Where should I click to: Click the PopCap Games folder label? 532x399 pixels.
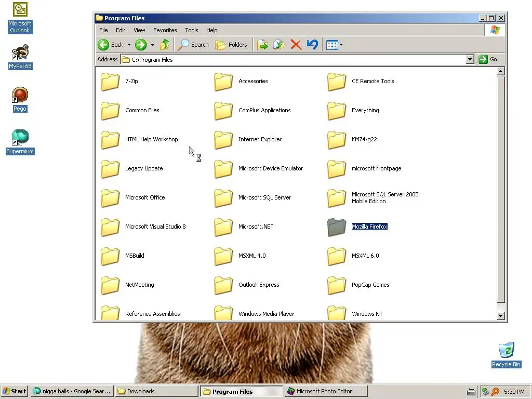coord(370,285)
